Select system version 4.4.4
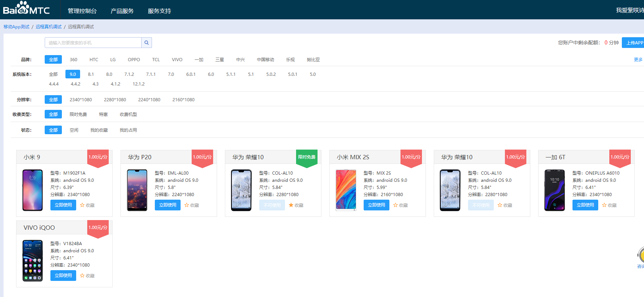 tap(54, 84)
